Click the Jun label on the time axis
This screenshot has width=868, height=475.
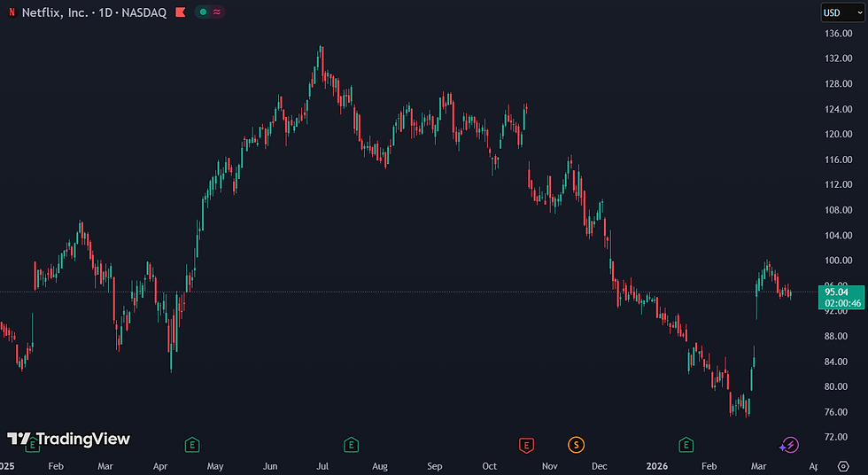point(269,466)
